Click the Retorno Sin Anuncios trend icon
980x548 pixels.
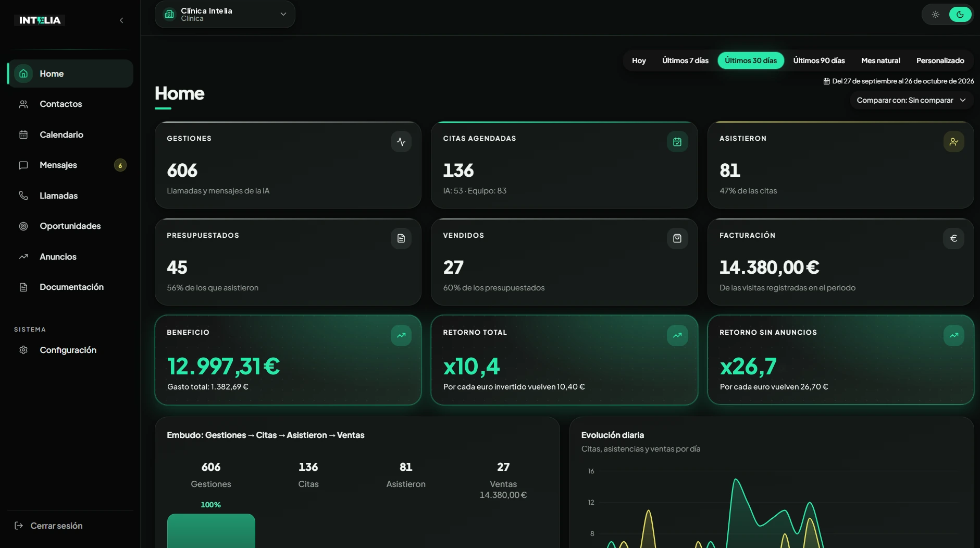coord(953,336)
